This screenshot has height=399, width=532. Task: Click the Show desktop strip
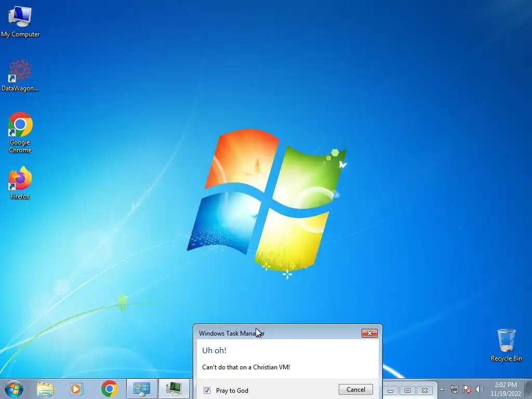(528, 389)
